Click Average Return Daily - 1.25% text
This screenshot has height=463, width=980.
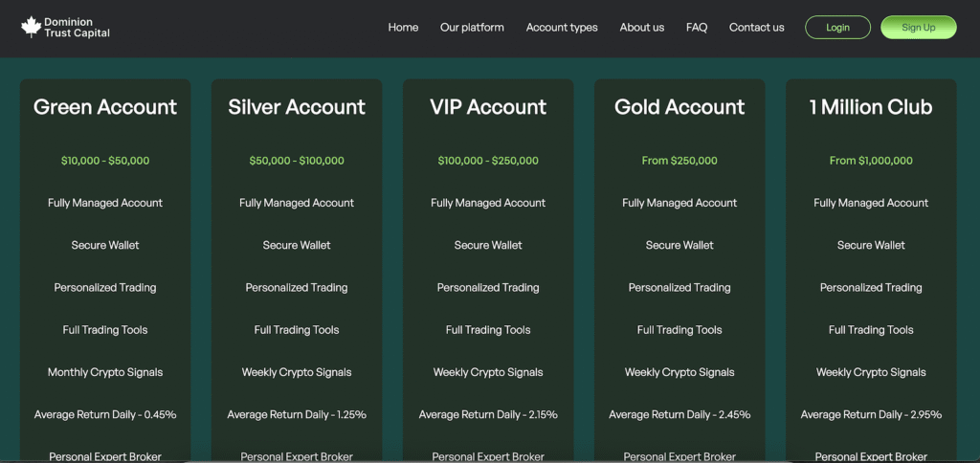[297, 414]
